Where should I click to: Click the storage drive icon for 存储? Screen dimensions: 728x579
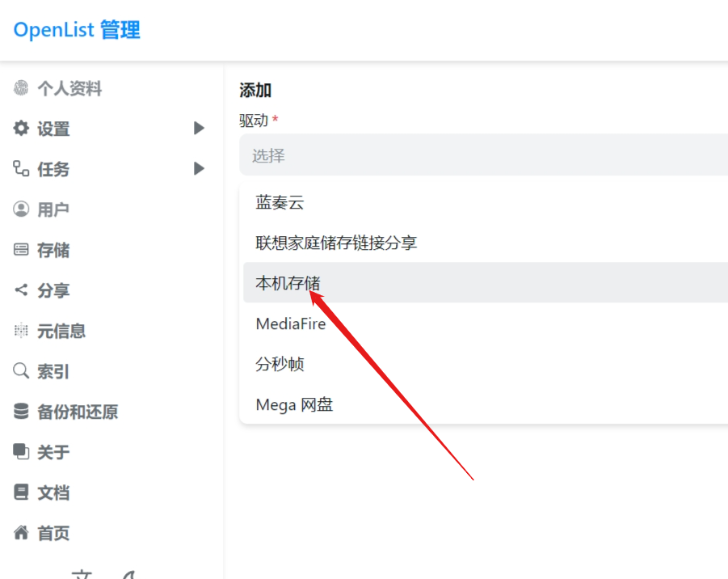(21, 250)
